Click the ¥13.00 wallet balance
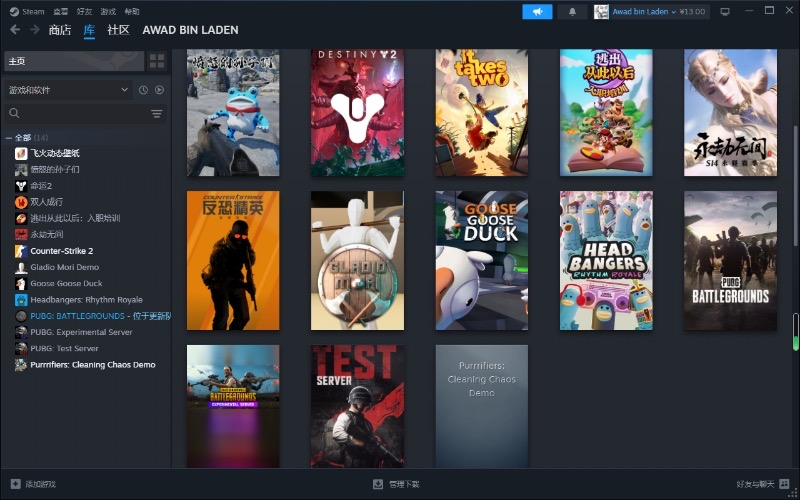800x500 pixels. click(x=692, y=12)
